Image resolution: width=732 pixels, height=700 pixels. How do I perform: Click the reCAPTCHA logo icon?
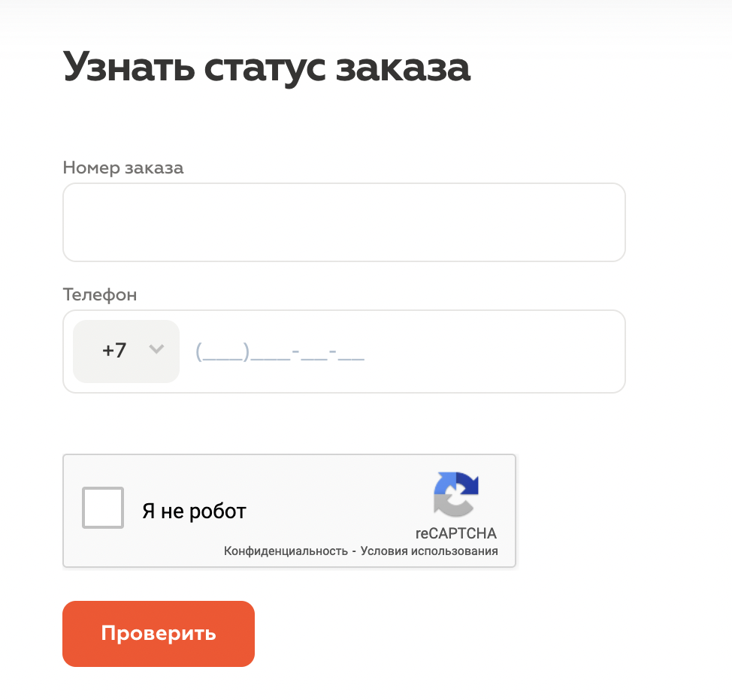(x=456, y=495)
